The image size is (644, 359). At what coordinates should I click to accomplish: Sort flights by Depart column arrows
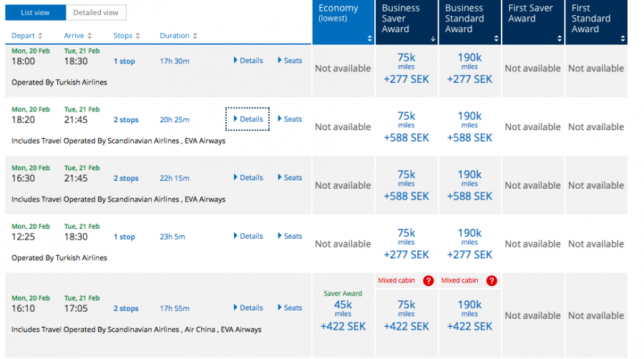pos(40,36)
